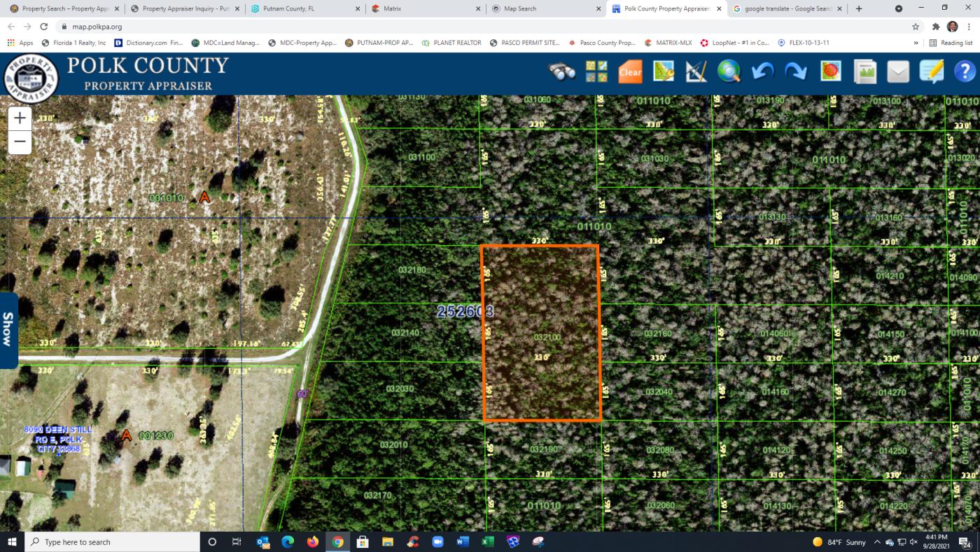Click the envelope email icon

click(898, 71)
